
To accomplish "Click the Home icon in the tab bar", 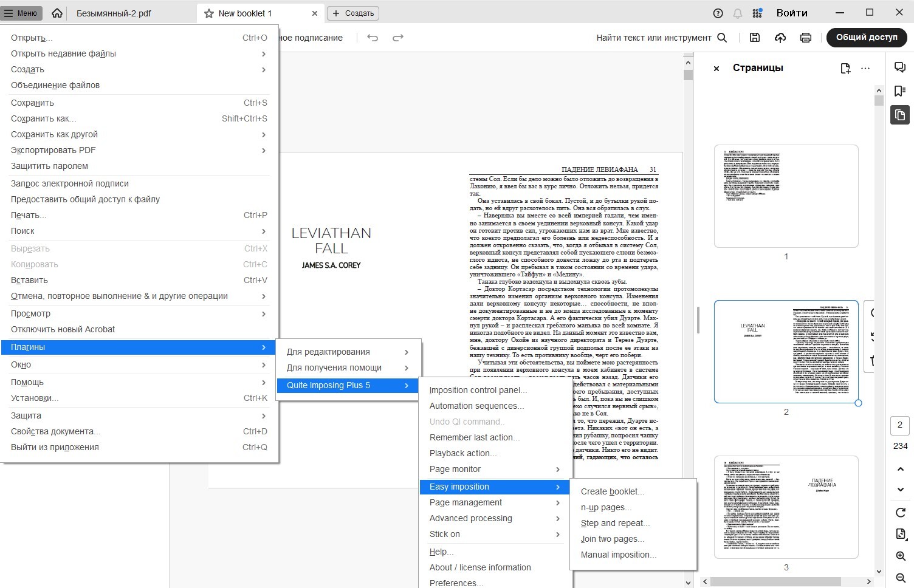I will pyautogui.click(x=57, y=13).
